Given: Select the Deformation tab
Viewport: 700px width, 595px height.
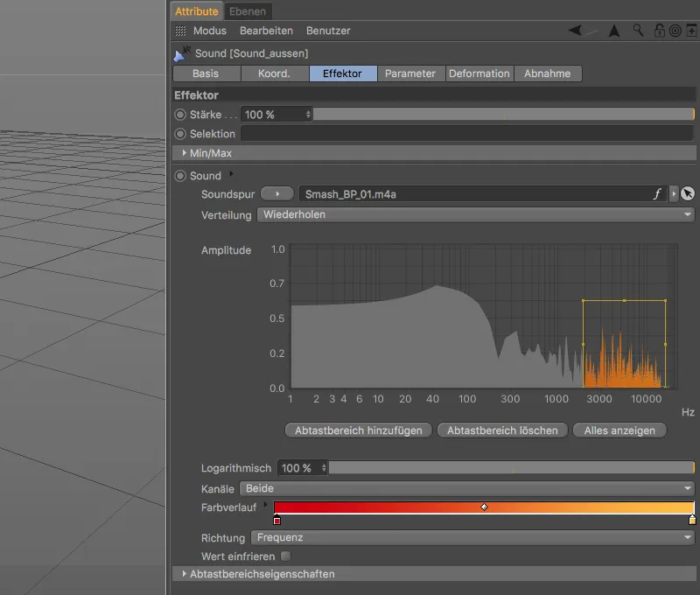Looking at the screenshot, I should (479, 73).
